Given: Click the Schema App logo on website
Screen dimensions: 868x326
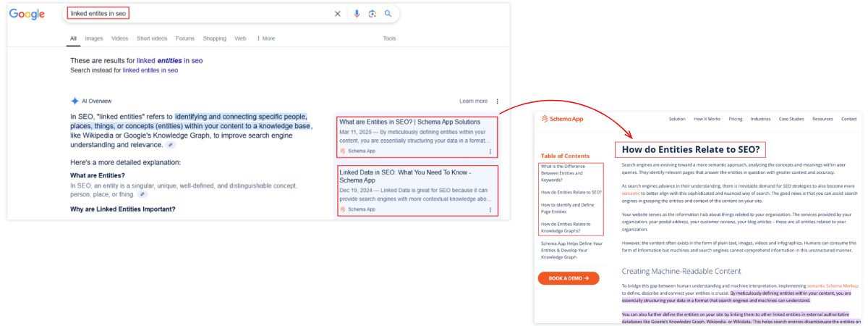Looking at the screenshot, I should coord(562,119).
